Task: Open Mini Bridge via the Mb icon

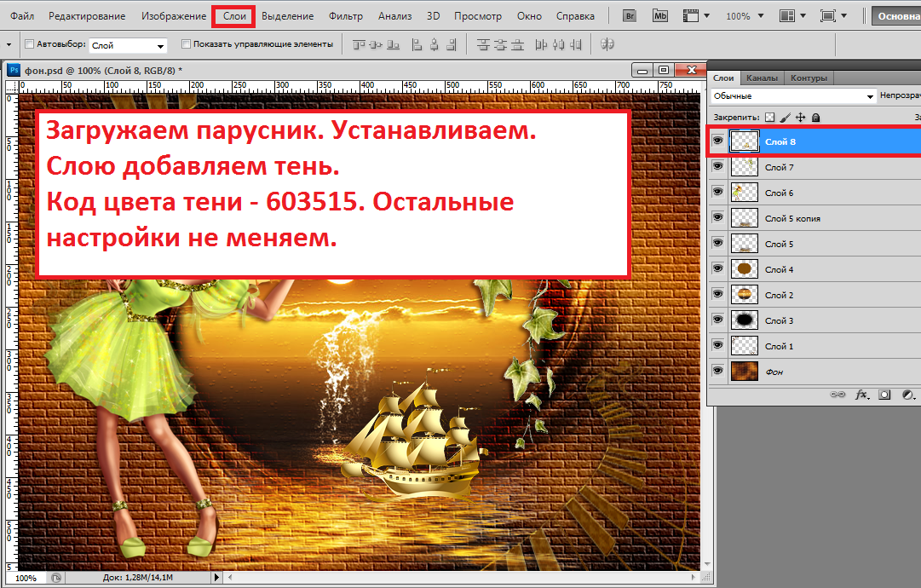Action: [x=660, y=16]
